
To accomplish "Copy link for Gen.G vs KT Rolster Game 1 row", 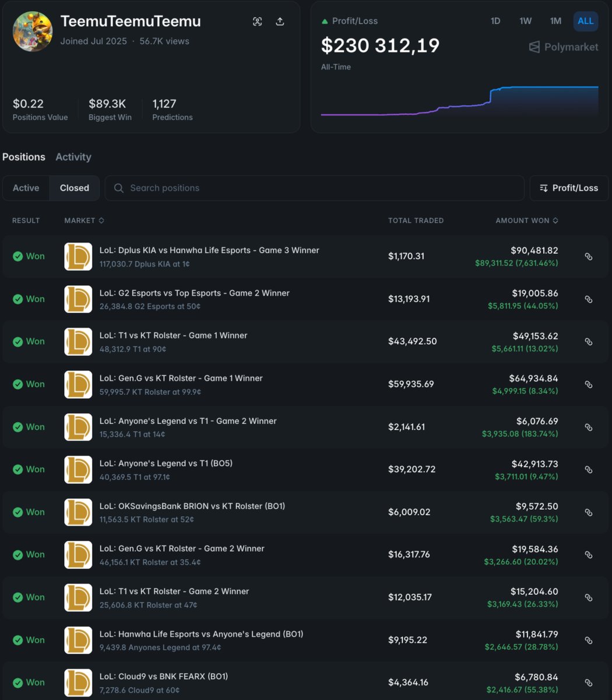I will click(589, 384).
